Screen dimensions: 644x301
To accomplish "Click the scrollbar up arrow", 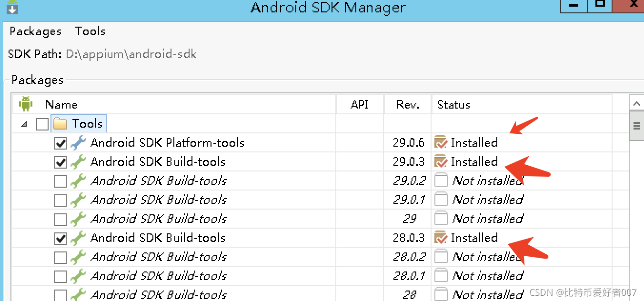I will (x=636, y=103).
